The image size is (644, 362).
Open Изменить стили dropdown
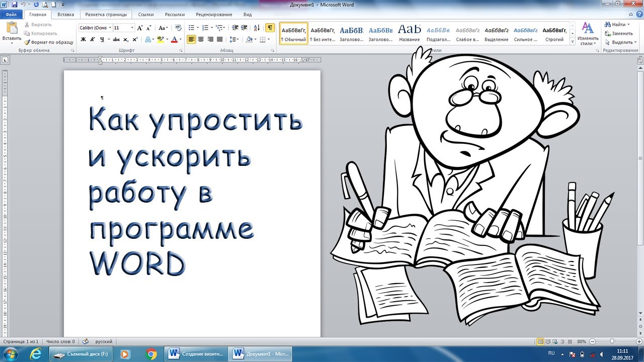click(588, 34)
